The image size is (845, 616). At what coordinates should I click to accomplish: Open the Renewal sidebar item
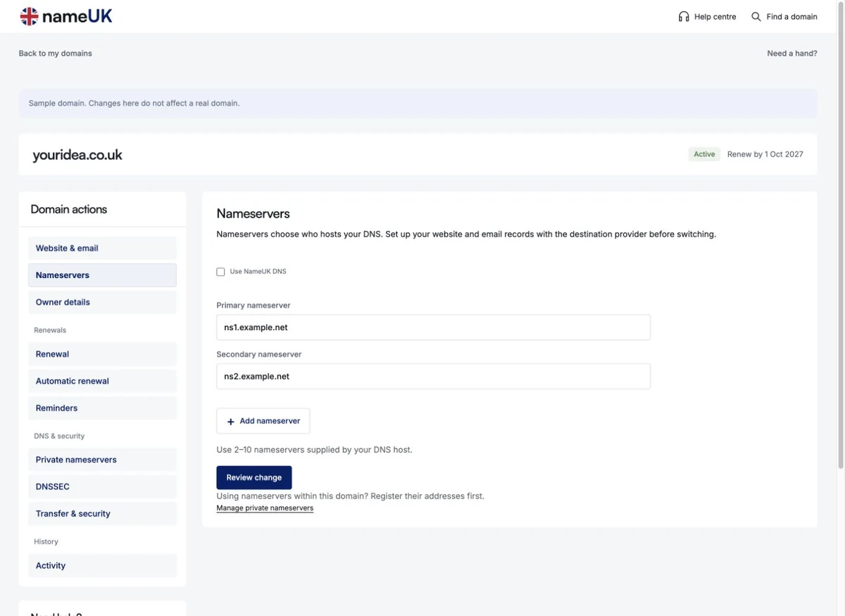(102, 354)
